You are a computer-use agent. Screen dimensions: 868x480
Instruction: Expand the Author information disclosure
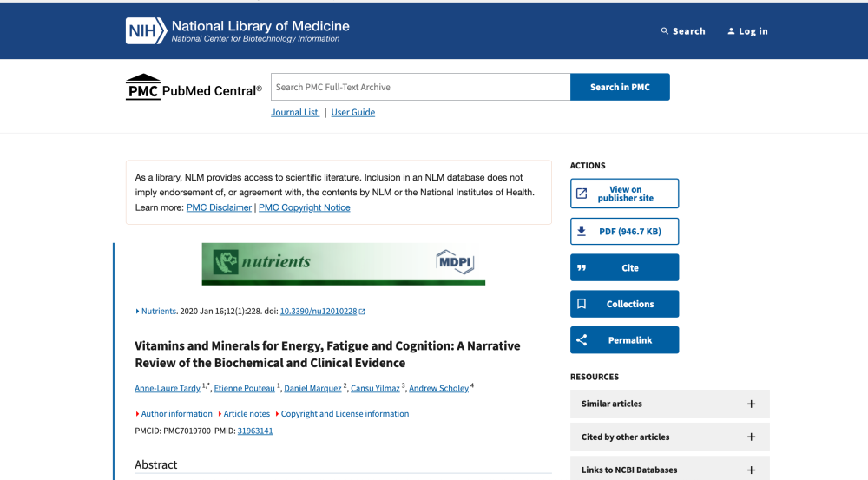(x=174, y=413)
